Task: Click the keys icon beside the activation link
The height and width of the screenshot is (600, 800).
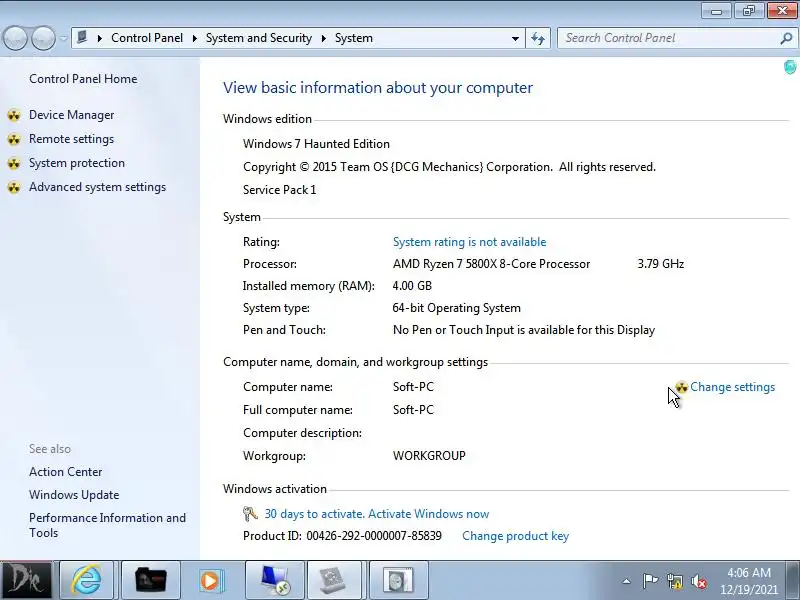Action: [250, 514]
